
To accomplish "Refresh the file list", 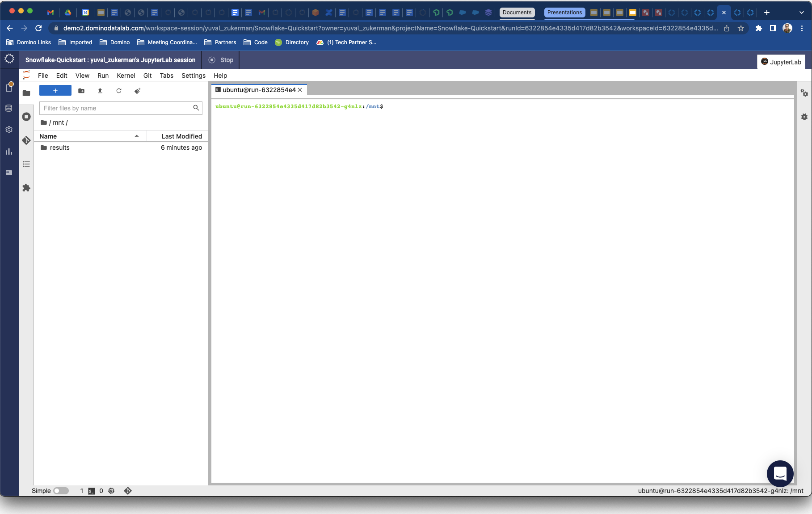I will (119, 91).
